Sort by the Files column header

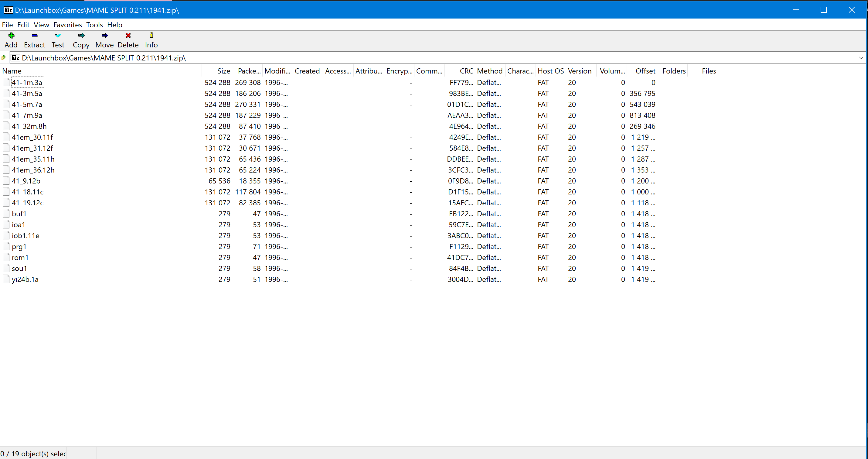pos(703,71)
